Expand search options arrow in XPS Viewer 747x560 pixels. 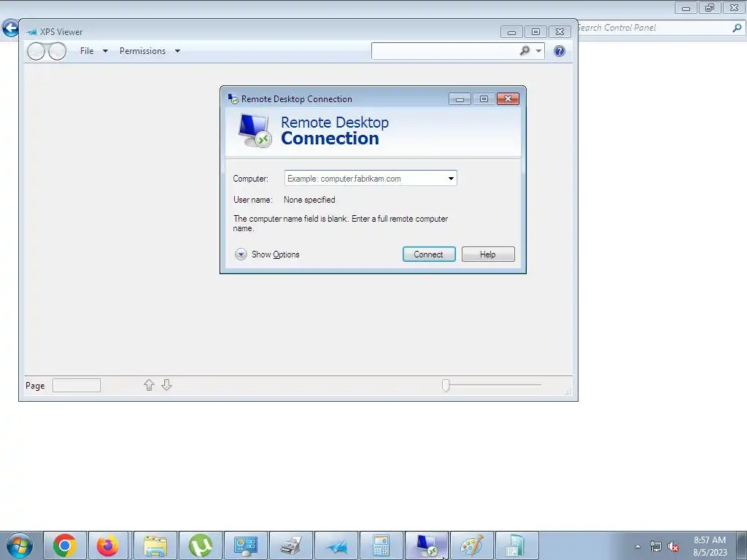point(539,51)
